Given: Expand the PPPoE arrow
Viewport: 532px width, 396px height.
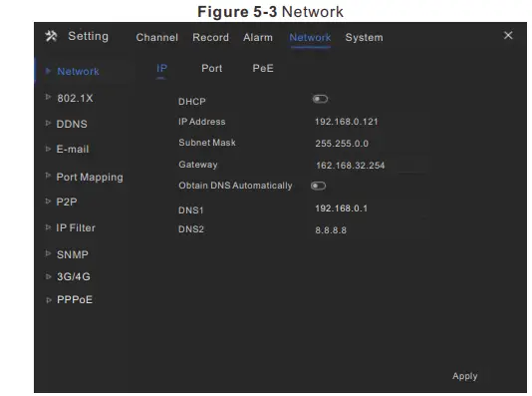Looking at the screenshot, I should point(49,300).
